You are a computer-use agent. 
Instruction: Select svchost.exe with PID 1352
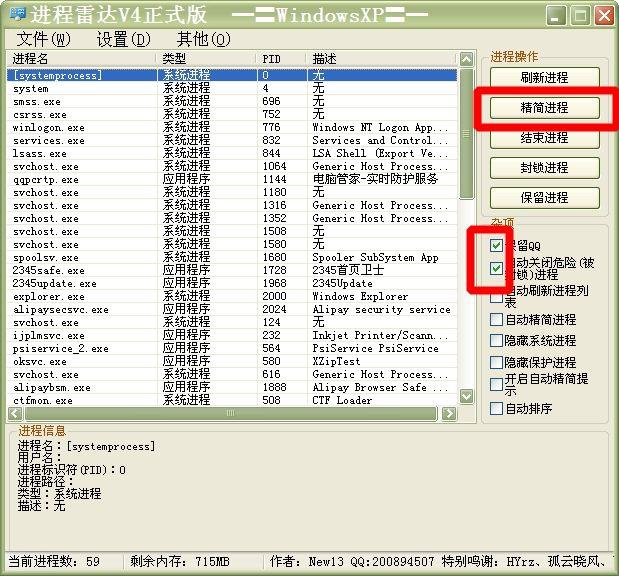click(x=232, y=218)
